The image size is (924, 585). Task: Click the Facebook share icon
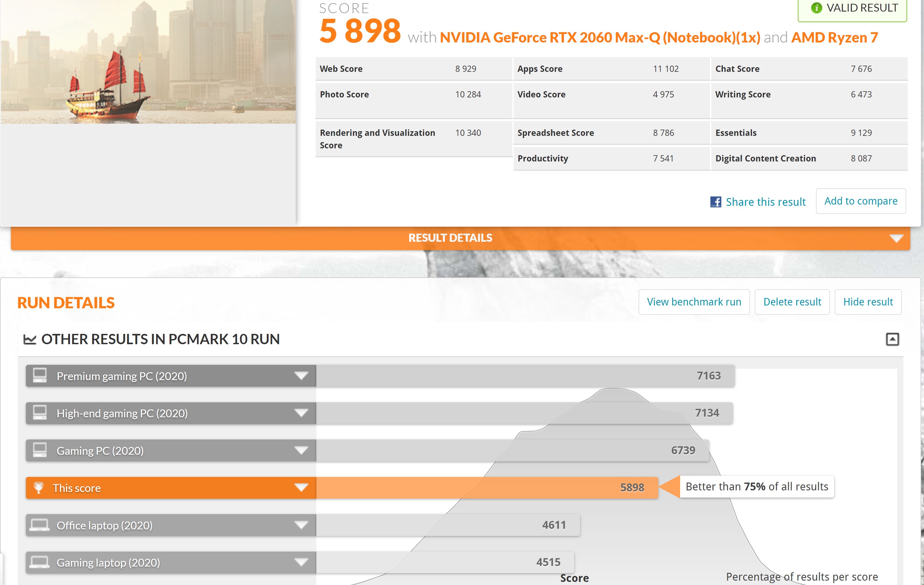715,202
